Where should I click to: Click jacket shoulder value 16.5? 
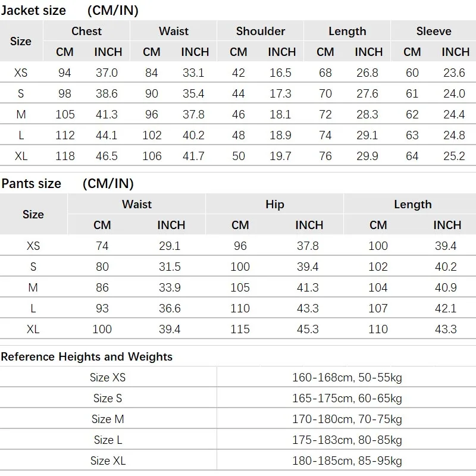pyautogui.click(x=280, y=73)
